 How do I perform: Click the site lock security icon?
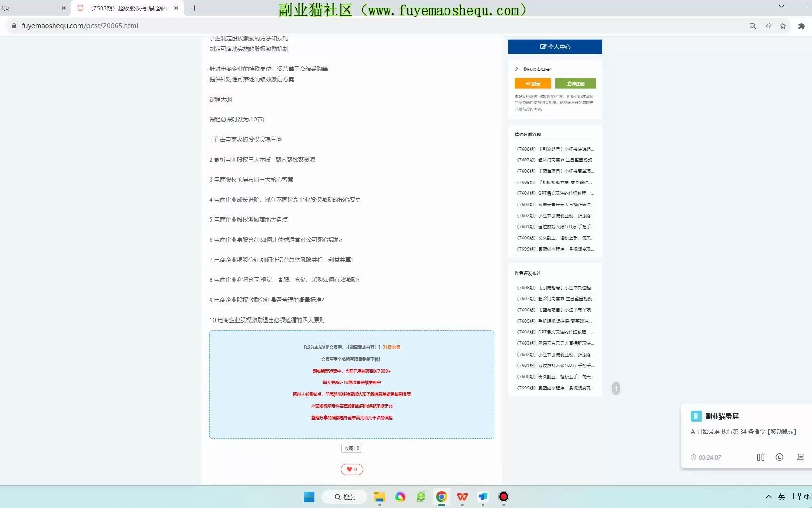(14, 26)
